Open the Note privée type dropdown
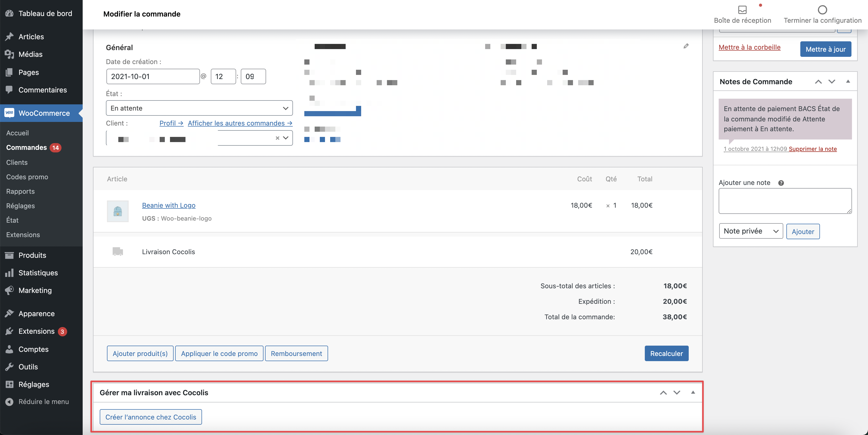This screenshot has width=868, height=435. [x=750, y=231]
